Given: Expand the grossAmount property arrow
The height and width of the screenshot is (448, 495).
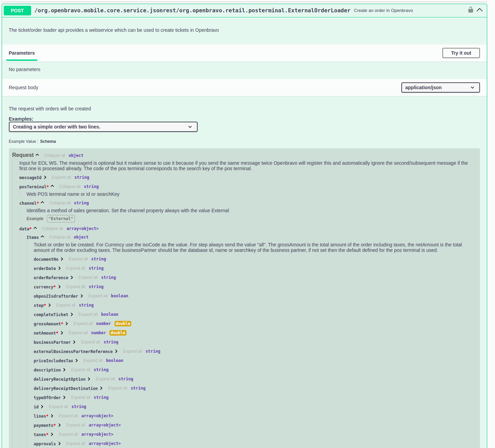Looking at the screenshot, I should (x=67, y=324).
